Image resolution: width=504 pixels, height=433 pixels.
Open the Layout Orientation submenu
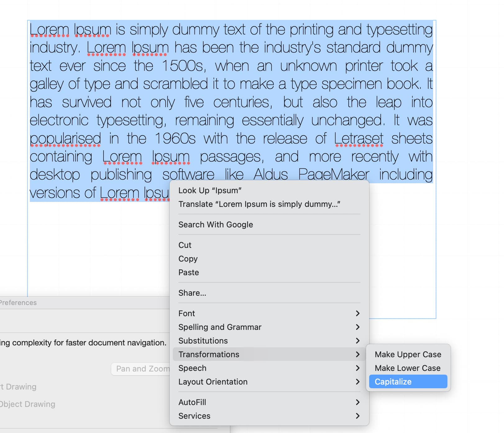269,381
